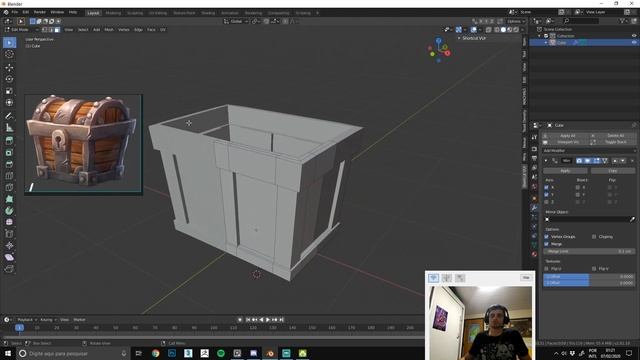Image resolution: width=640 pixels, height=360 pixels.
Task: Toggle mirror Axis Y checkbox
Action: point(547,195)
